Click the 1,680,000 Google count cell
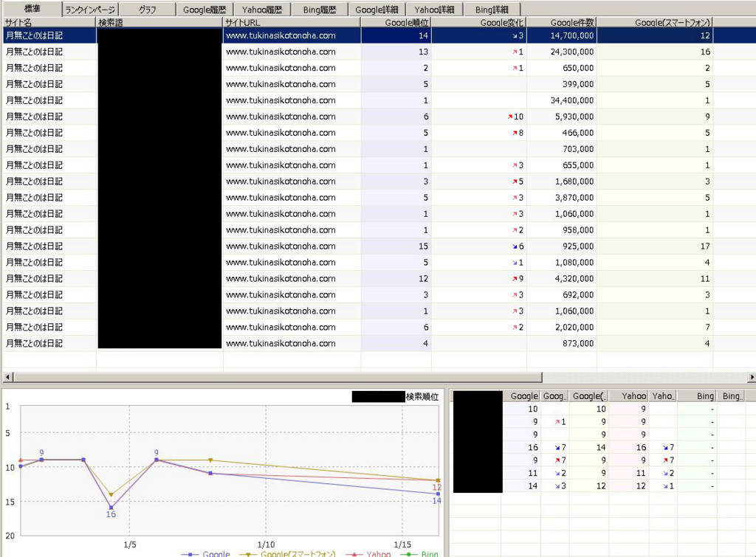Viewport: 756px width, 557px height. point(562,181)
